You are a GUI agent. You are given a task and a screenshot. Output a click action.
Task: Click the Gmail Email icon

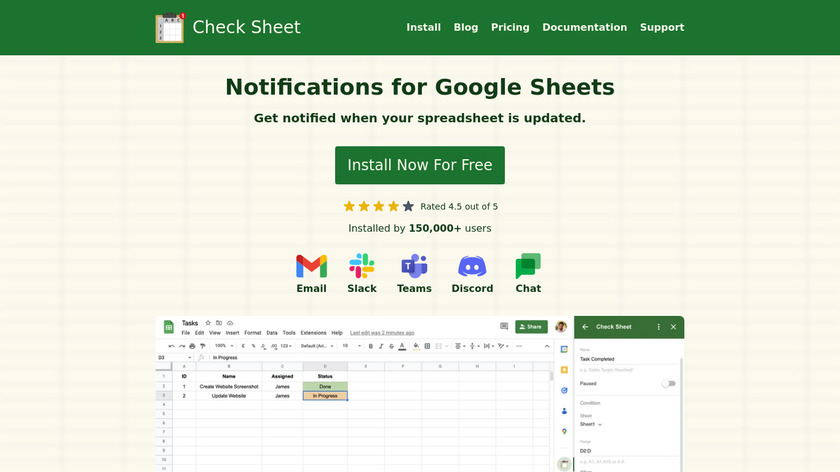(311, 266)
